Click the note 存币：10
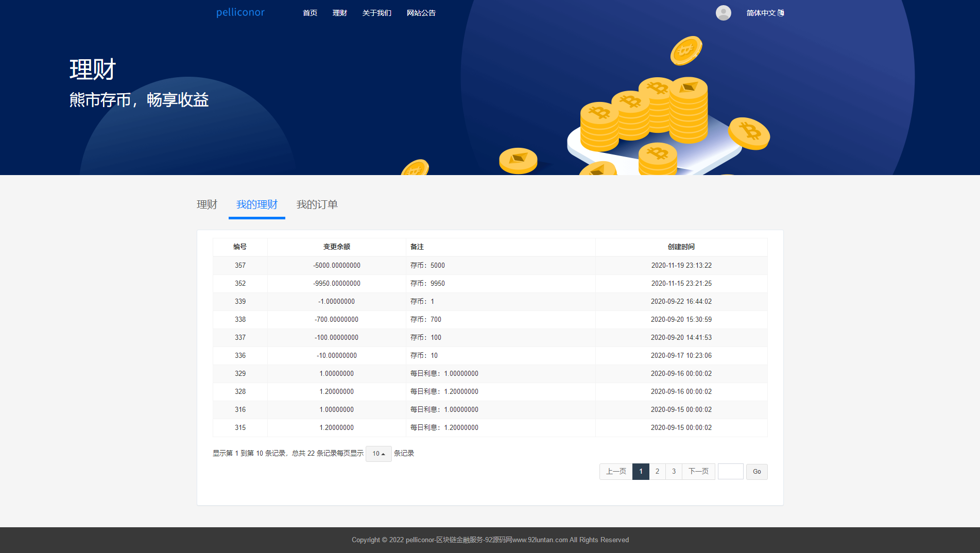Image resolution: width=980 pixels, height=553 pixels. pos(424,356)
